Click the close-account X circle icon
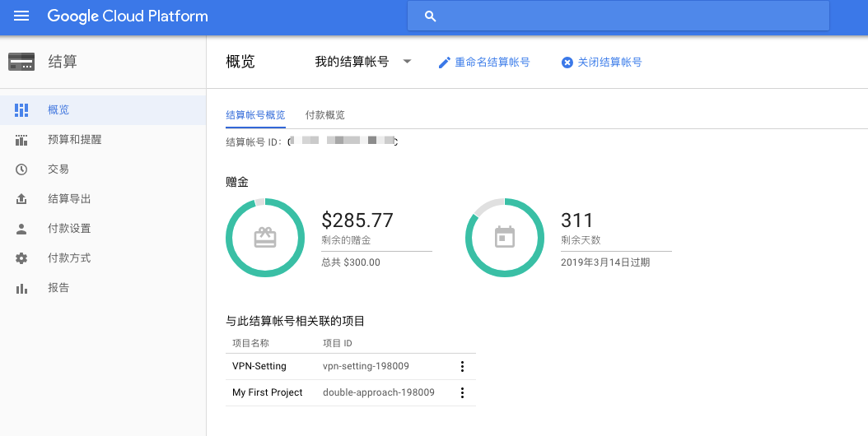The height and width of the screenshot is (436, 868). tap(567, 63)
